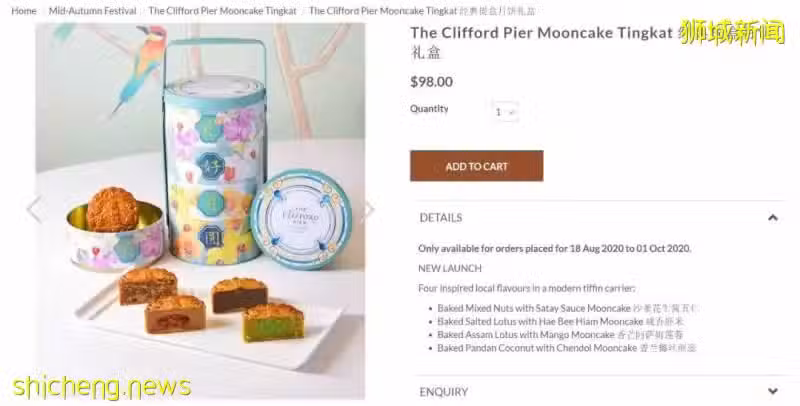This screenshot has height=406, width=800.
Task: Open the Mid-Autumn Festival breadcrumb
Action: [93, 11]
